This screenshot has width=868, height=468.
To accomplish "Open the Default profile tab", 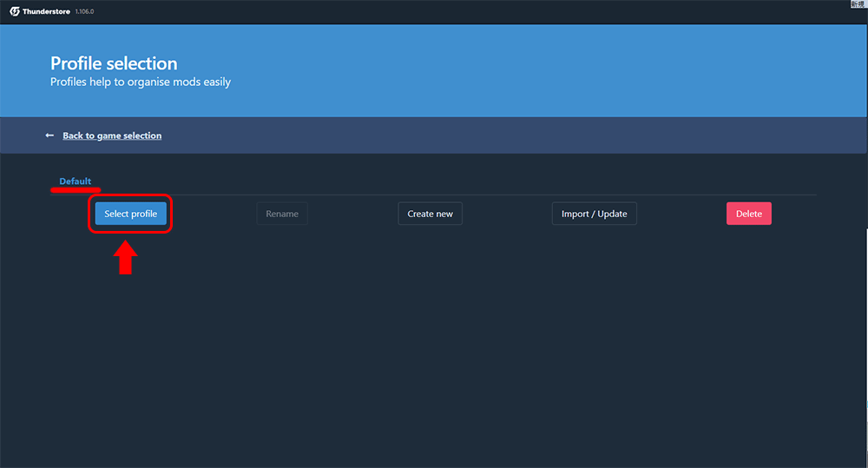I will pos(75,181).
